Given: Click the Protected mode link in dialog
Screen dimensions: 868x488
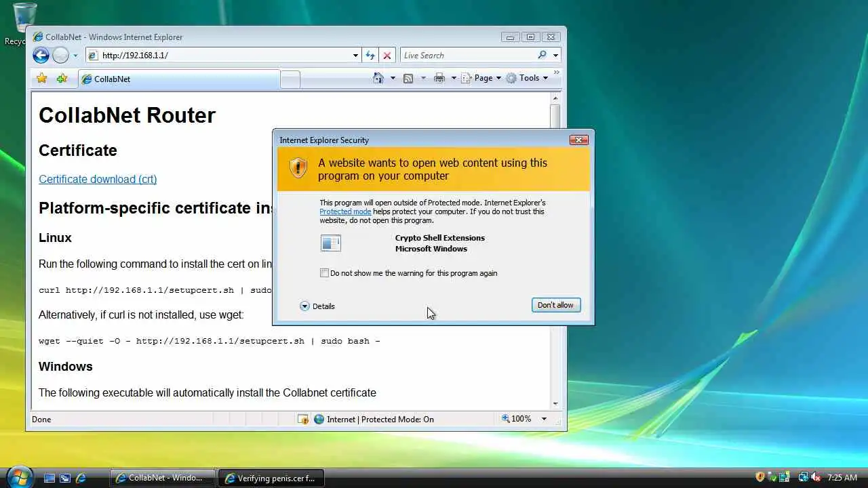Looking at the screenshot, I should tap(345, 211).
